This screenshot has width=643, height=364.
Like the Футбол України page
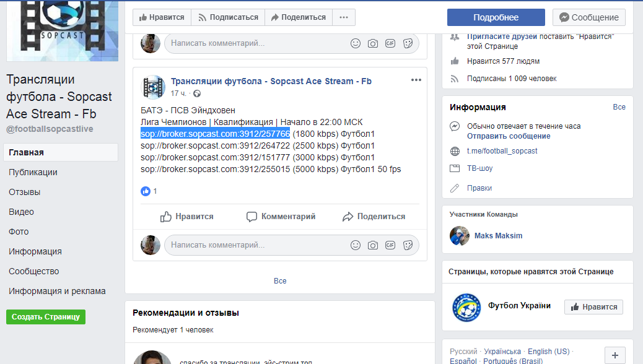coord(593,307)
